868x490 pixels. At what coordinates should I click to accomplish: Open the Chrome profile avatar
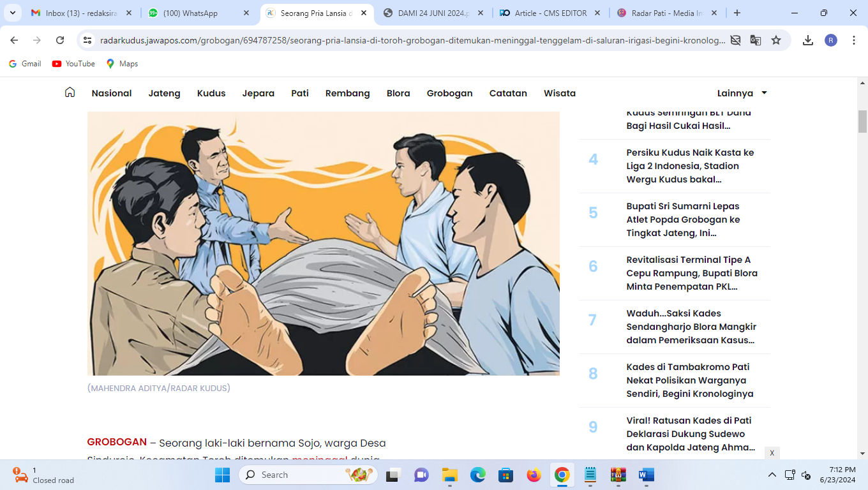(831, 40)
